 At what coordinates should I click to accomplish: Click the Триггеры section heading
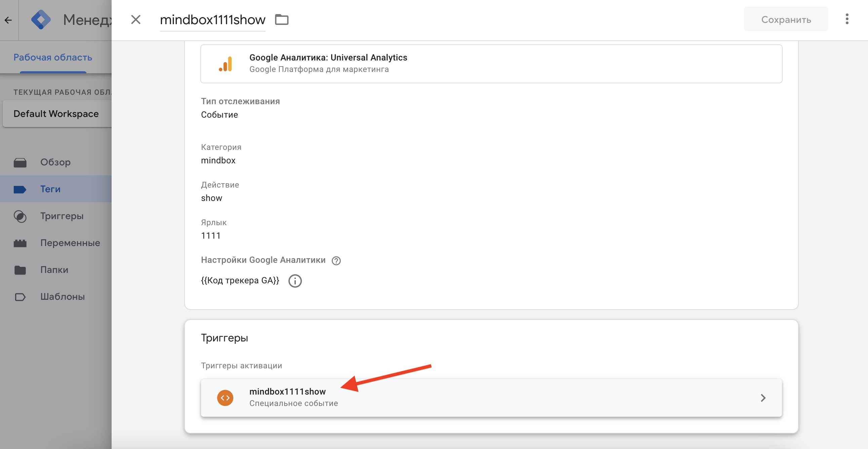(x=225, y=337)
